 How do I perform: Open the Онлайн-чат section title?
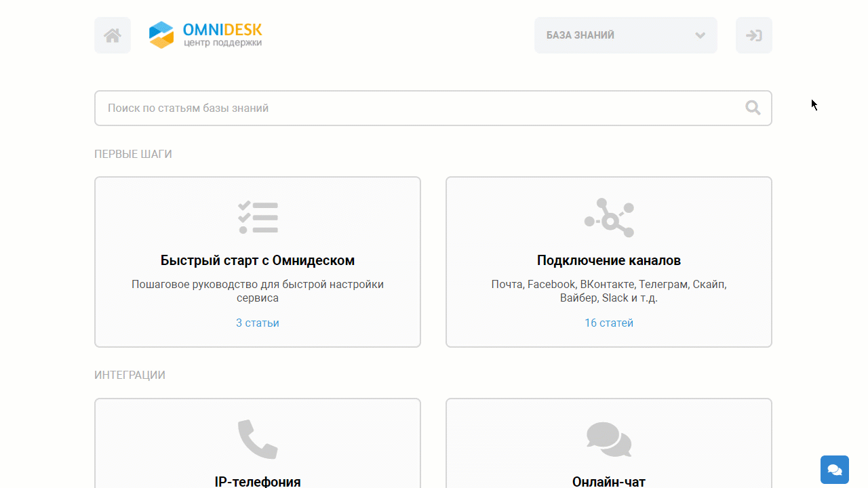coord(609,482)
